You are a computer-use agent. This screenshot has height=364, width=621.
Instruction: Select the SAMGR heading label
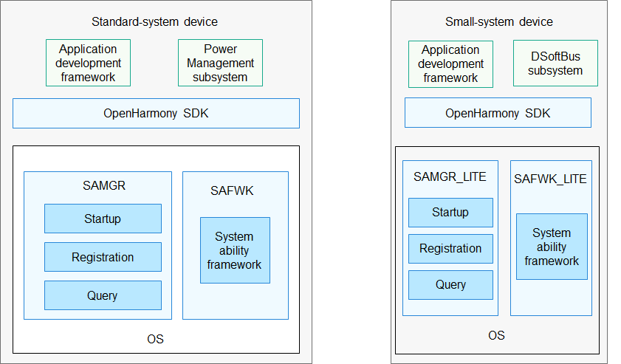[104, 186]
